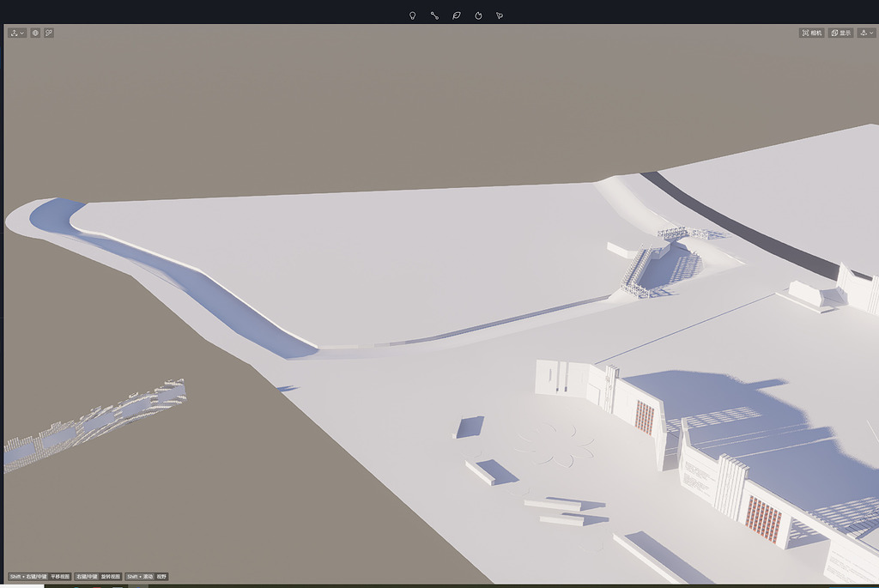Select the red window panel on building
Screen dimensions: 879x588
[644, 417]
